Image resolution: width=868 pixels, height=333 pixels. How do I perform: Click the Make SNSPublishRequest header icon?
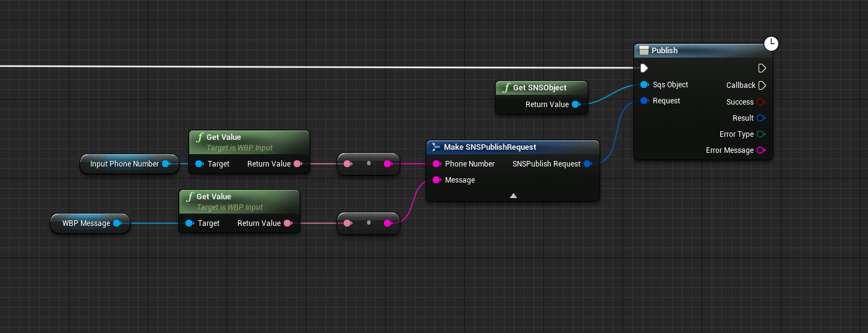436,147
